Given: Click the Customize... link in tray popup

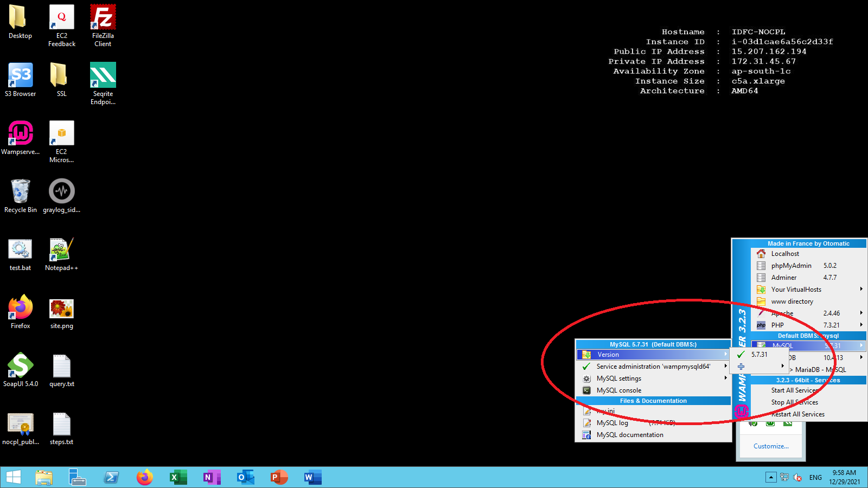Looking at the screenshot, I should click(771, 446).
